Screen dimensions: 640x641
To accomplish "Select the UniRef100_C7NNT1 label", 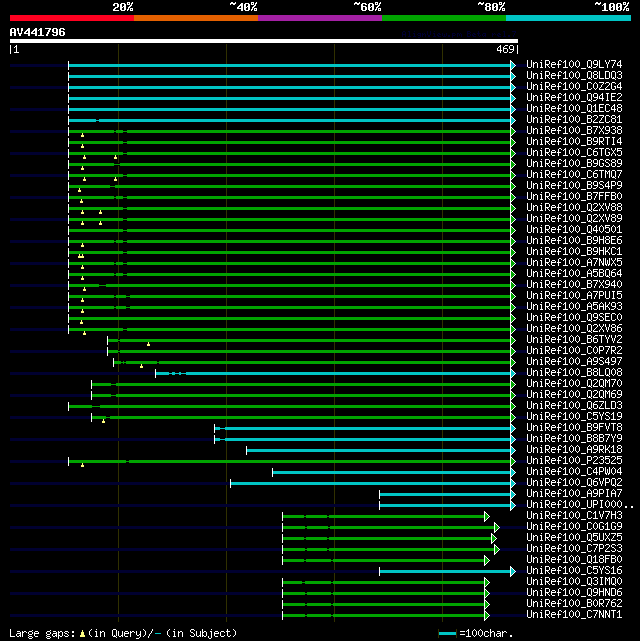I will click(x=574, y=614).
